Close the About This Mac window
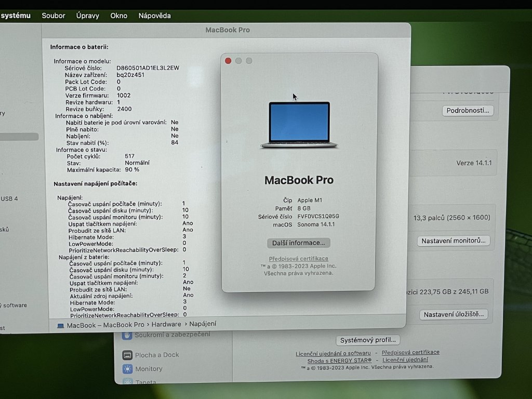This screenshot has height=399, width=532. 228,61
